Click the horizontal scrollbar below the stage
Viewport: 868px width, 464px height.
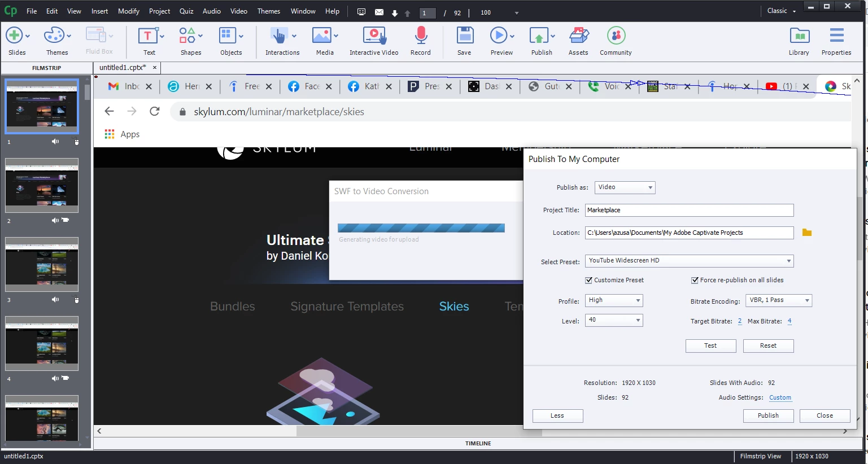[419, 431]
